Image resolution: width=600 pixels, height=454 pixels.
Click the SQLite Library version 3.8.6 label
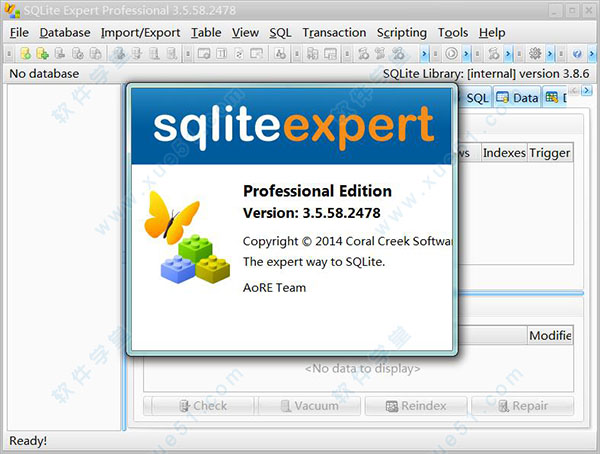click(x=486, y=73)
